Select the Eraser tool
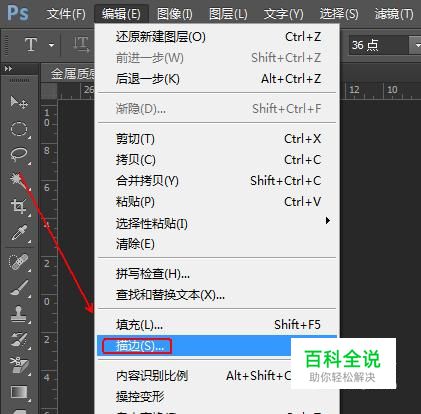Screen dimensions: 421x414 (x=19, y=365)
